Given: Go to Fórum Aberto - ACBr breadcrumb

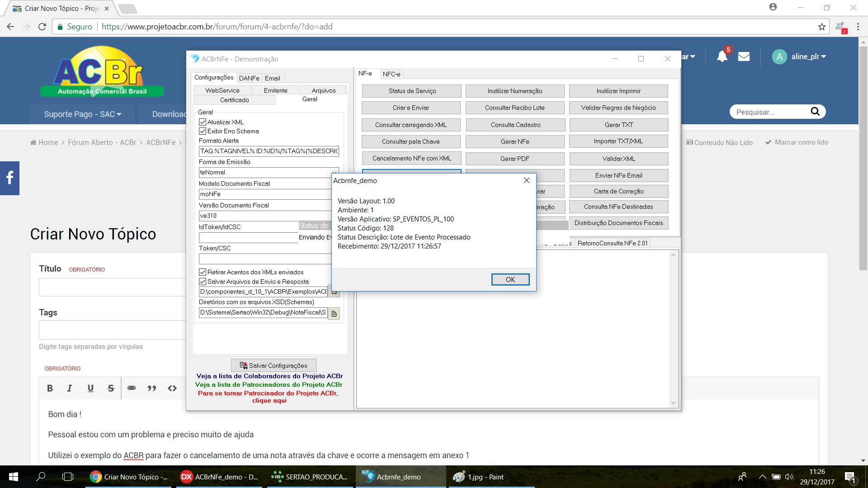Looking at the screenshot, I should (x=102, y=142).
